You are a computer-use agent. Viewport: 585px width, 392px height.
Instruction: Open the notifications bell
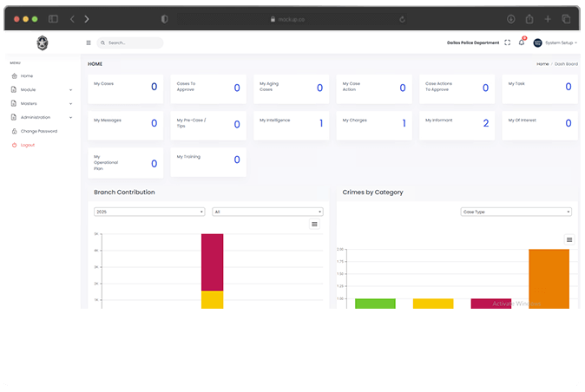tap(522, 42)
